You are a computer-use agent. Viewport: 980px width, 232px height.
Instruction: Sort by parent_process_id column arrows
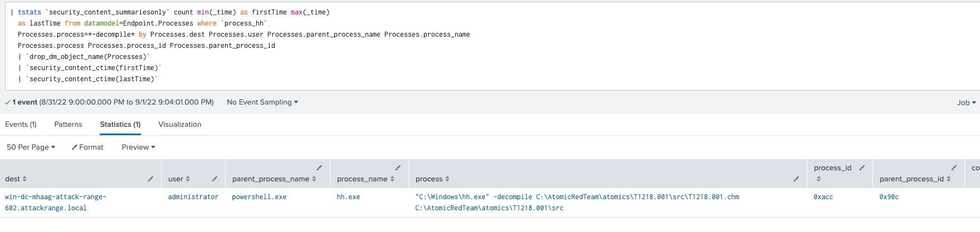[x=949, y=179]
